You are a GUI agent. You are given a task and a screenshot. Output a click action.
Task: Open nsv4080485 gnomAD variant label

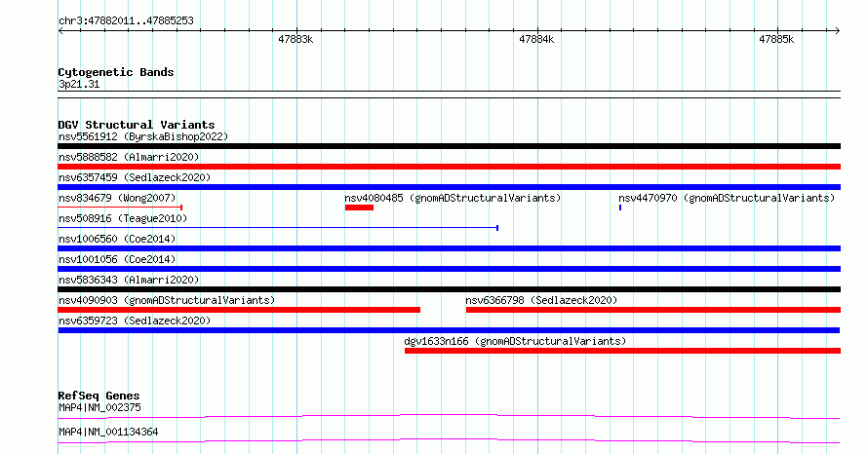pos(453,198)
